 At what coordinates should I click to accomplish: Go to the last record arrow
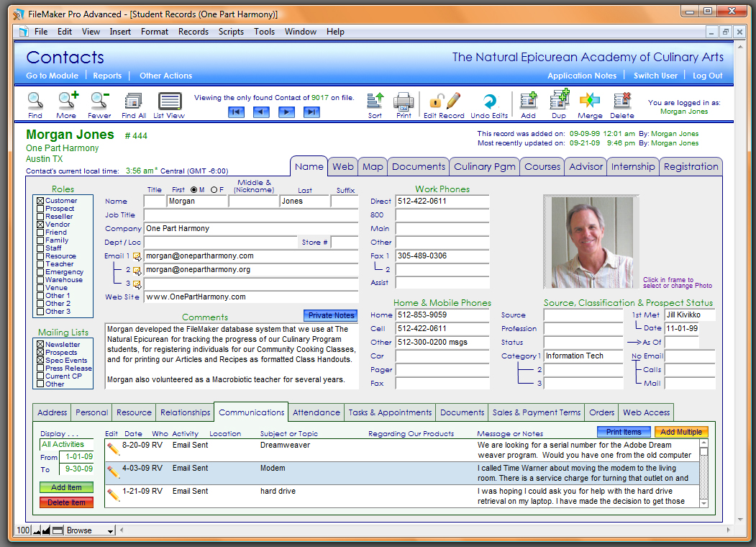311,112
